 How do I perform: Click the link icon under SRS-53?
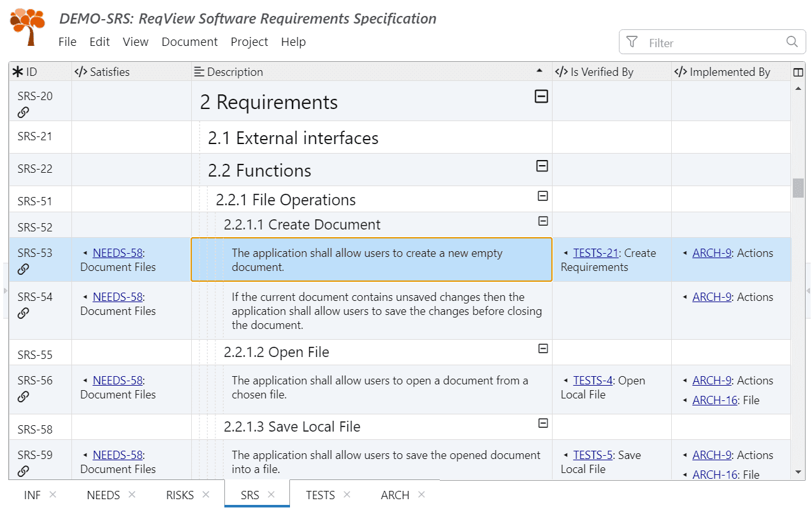coord(24,269)
